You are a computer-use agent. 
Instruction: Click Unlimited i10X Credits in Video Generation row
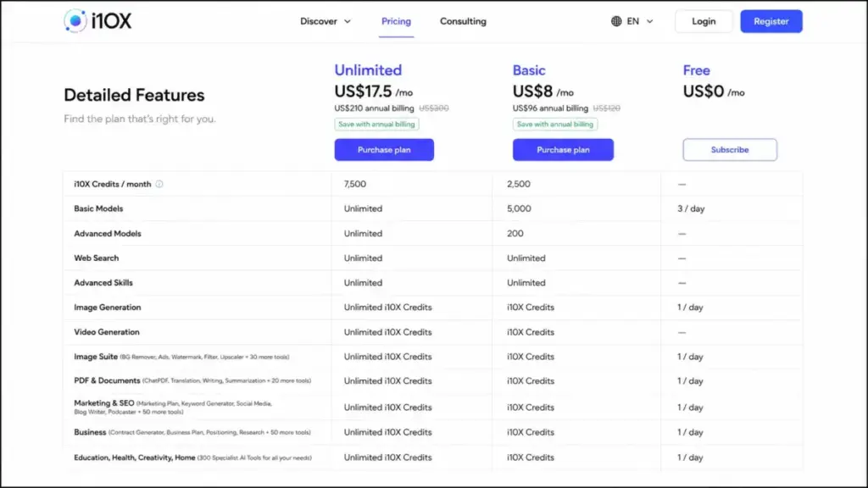[387, 332]
